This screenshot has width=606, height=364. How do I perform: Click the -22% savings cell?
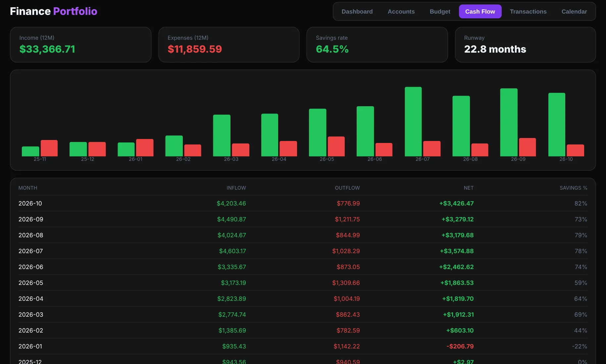[x=580, y=346]
